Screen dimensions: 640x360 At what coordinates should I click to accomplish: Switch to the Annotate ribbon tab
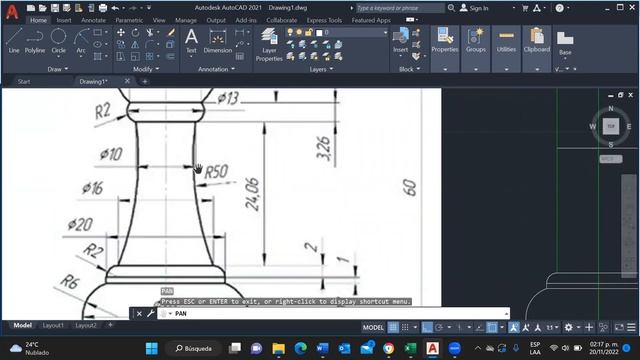tap(93, 20)
